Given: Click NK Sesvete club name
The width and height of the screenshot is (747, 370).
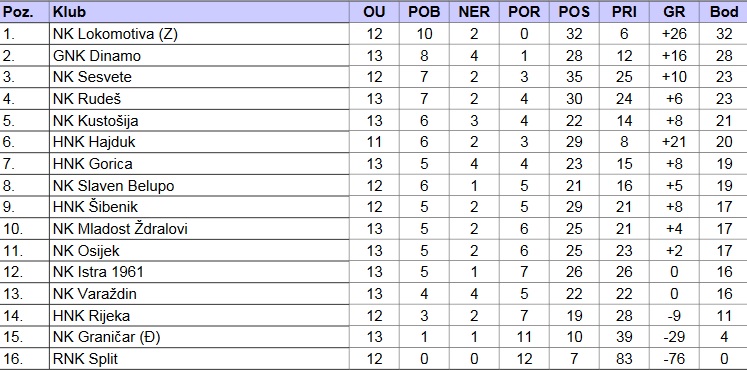Looking at the screenshot, I should [x=92, y=77].
